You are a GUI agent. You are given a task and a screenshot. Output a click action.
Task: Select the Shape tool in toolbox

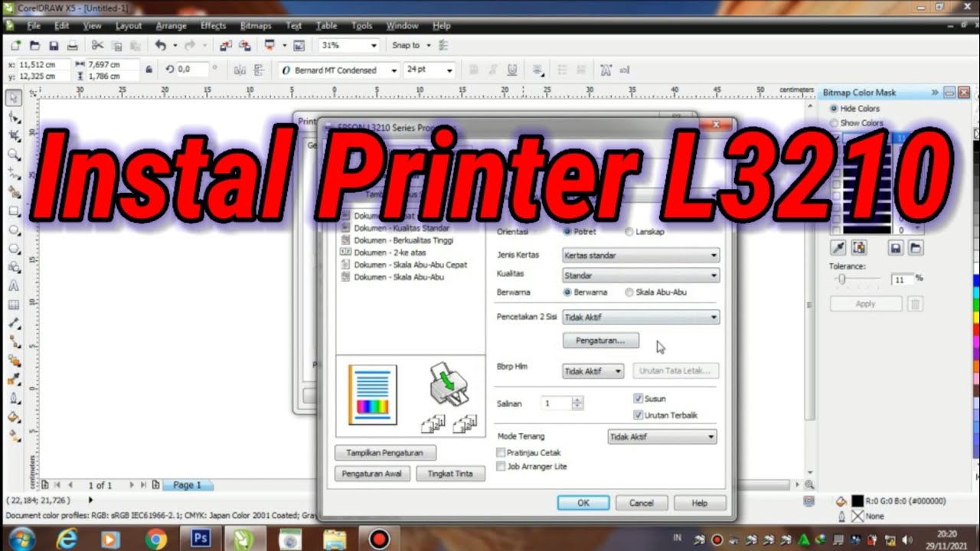(x=14, y=117)
